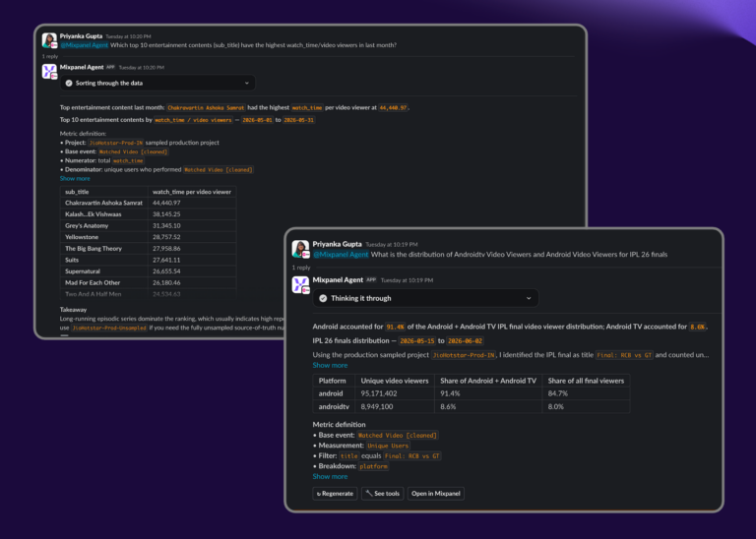Image resolution: width=756 pixels, height=539 pixels.
Task: Click the Yellowstone table row
Action: (x=148, y=237)
